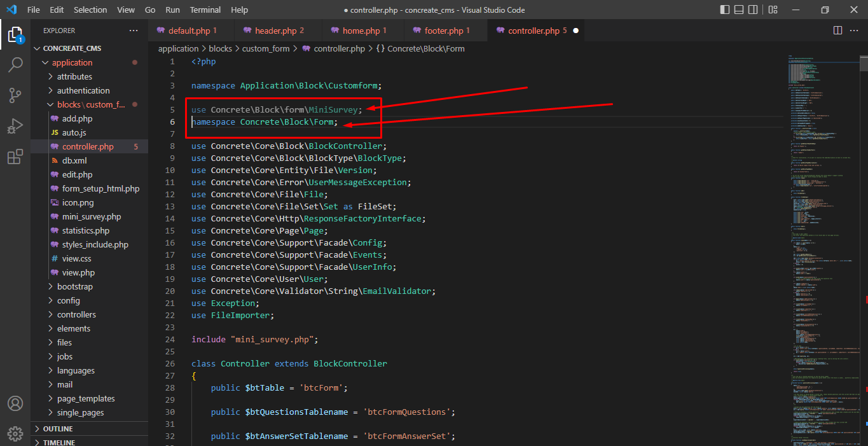Split the editor to the right
This screenshot has width=868, height=446.
pos(837,31)
